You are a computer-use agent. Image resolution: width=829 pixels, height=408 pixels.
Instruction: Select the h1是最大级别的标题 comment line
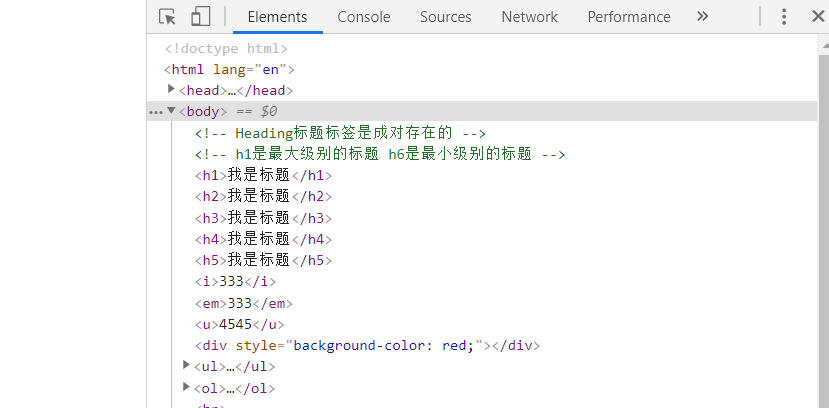pyautogui.click(x=380, y=154)
